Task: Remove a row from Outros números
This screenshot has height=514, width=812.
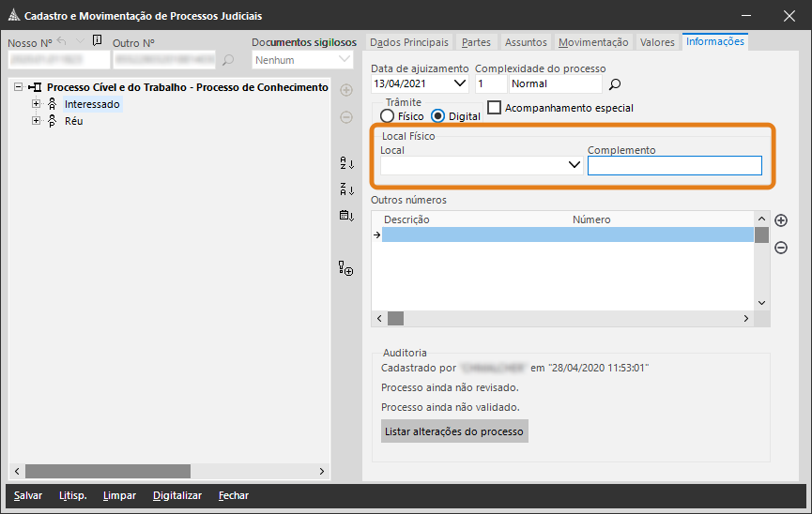Action: [x=780, y=248]
